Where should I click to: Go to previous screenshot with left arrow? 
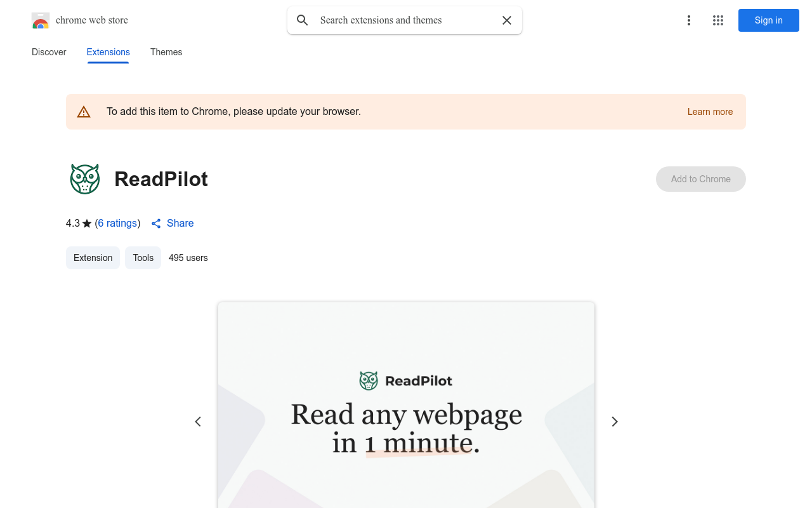pyautogui.click(x=198, y=422)
